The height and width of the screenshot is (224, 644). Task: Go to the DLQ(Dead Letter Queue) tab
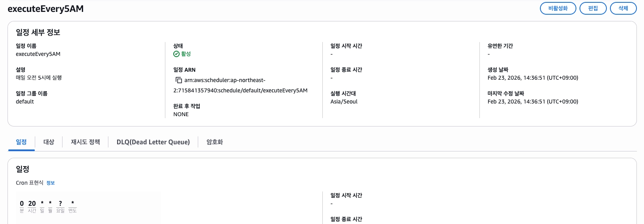click(153, 142)
